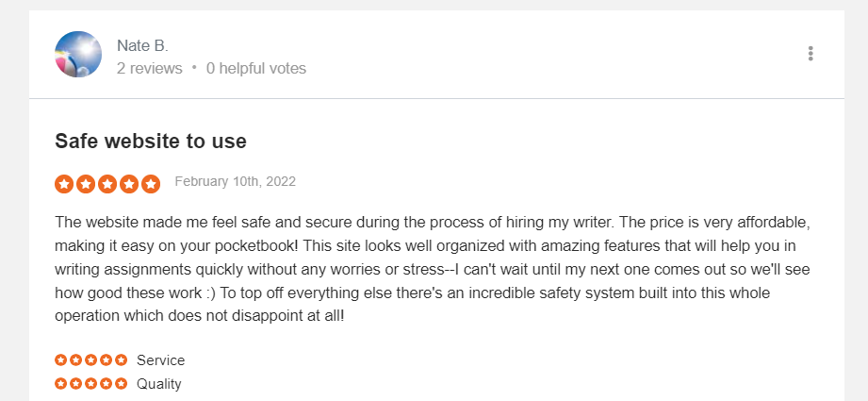Click the Quality rating label

click(159, 384)
